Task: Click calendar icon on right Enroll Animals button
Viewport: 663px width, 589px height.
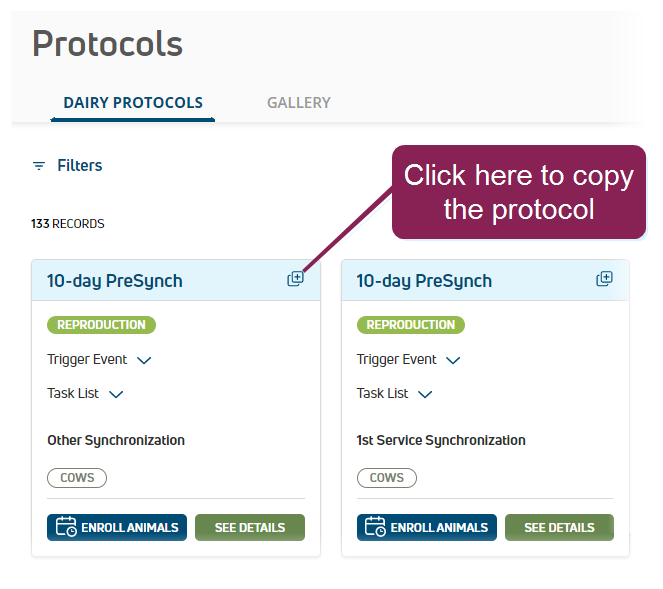Action: pyautogui.click(x=376, y=527)
